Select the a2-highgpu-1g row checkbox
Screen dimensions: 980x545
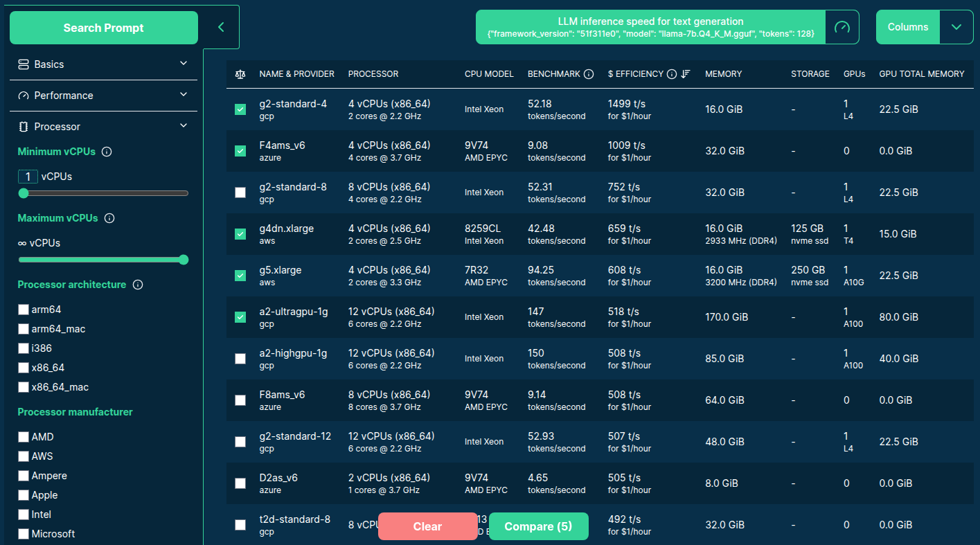pos(240,359)
